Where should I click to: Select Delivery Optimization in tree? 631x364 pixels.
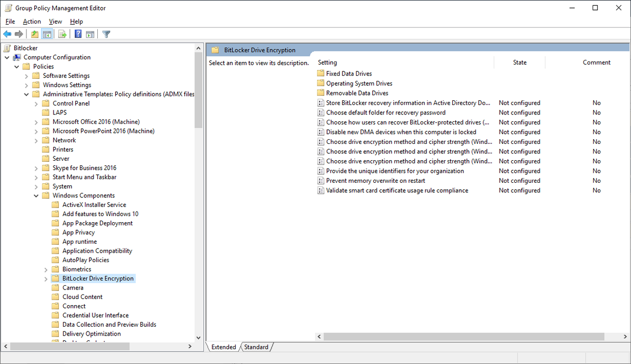coord(91,334)
